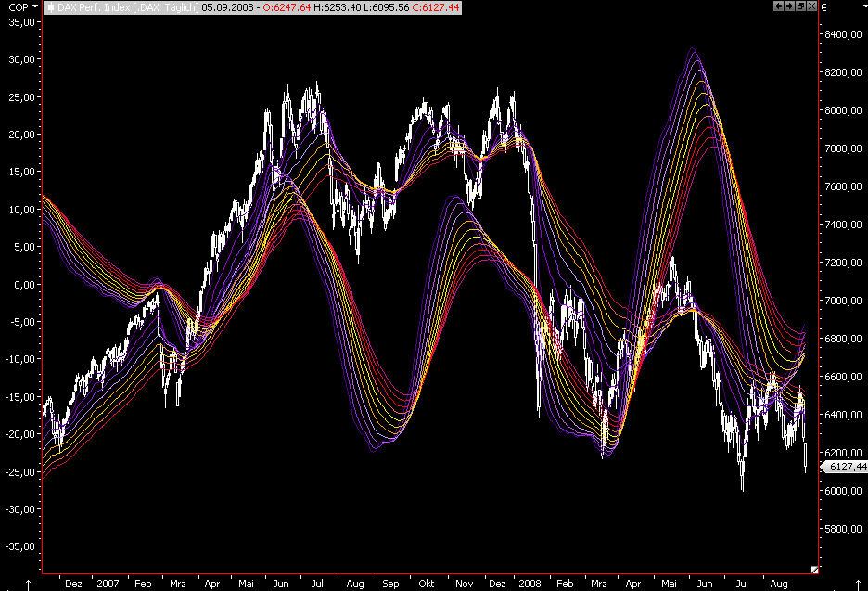Image resolution: width=868 pixels, height=591 pixels.
Task: Click the date 05.09.2008 in header
Action: point(227,7)
